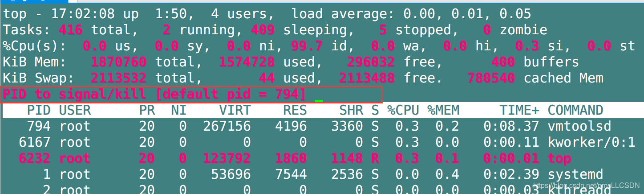Click the VIRT column header
The height and width of the screenshot is (194, 644).
(235, 110)
